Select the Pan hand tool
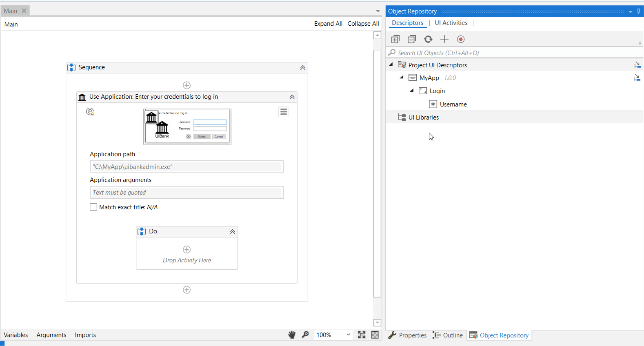Screen dimensions: 644x346 [x=292, y=335]
